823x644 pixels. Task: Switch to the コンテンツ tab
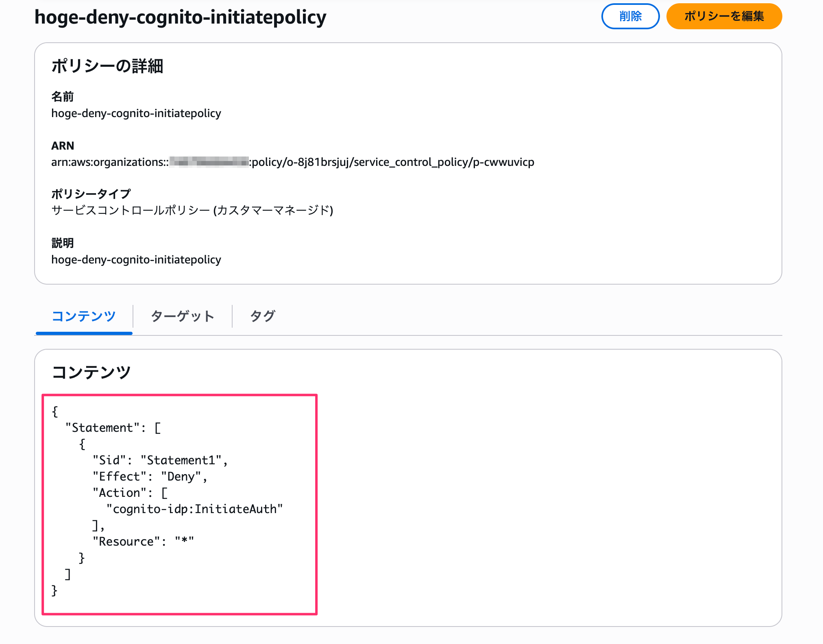[84, 316]
